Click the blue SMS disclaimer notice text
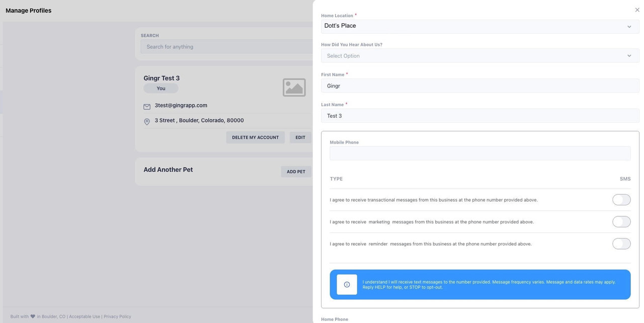The image size is (644, 323). [x=489, y=284]
